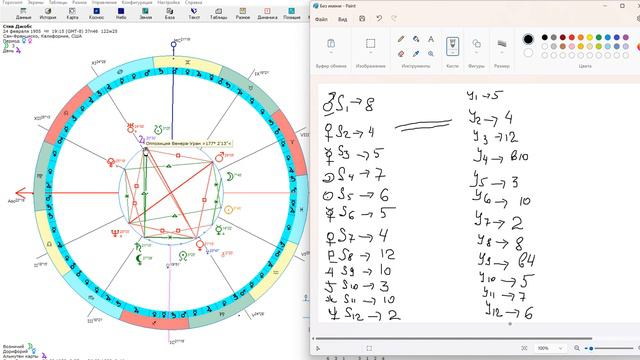Open the Земля view icon
This screenshot has width=640, height=360.
pyautogui.click(x=145, y=13)
